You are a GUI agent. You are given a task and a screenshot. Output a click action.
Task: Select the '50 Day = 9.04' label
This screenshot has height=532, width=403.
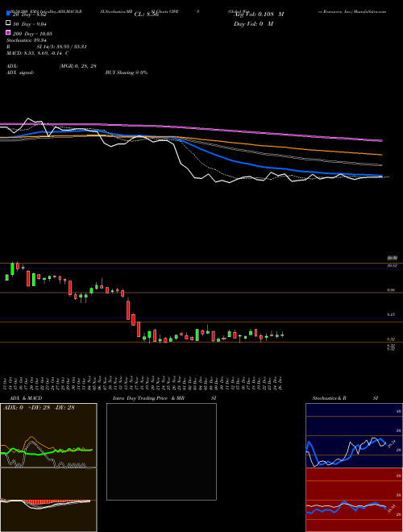pos(29,24)
